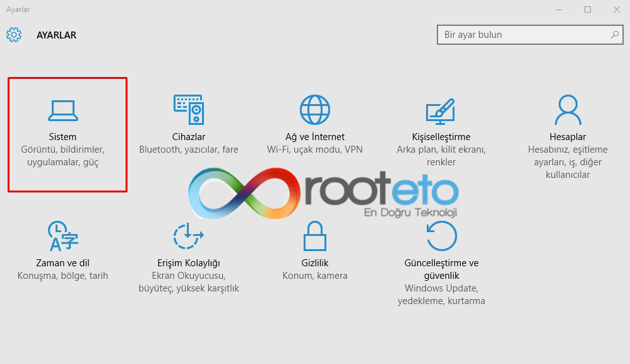This screenshot has width=630, height=364.
Task: Click the 'Hesaplar' title label
Action: [x=568, y=137]
